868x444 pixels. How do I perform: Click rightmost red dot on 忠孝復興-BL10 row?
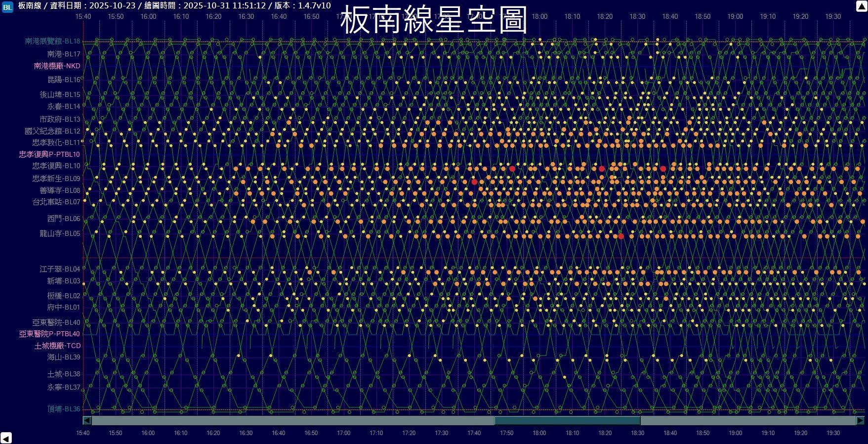coord(663,169)
